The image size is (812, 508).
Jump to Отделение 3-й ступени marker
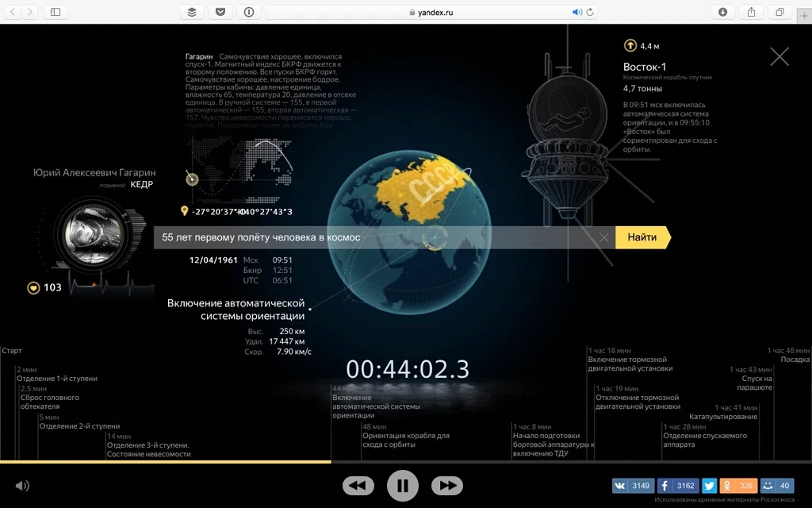click(148, 445)
